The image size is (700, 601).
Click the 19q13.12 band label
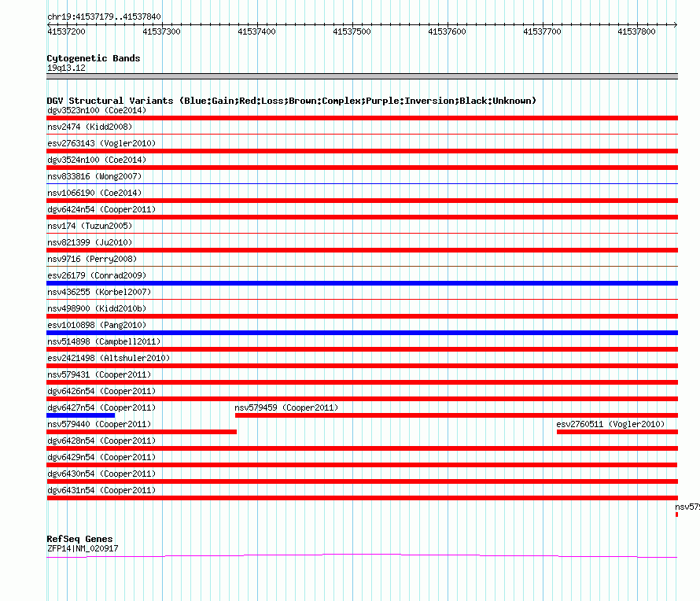[66, 68]
